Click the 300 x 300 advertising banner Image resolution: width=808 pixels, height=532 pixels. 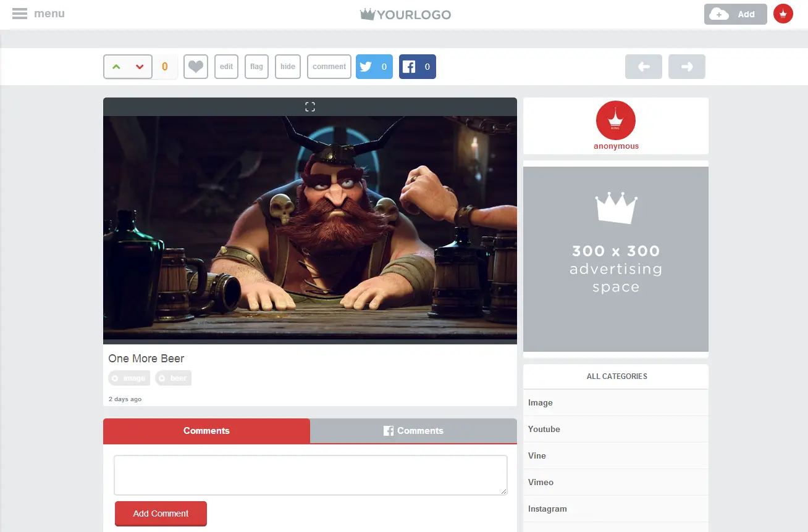616,259
